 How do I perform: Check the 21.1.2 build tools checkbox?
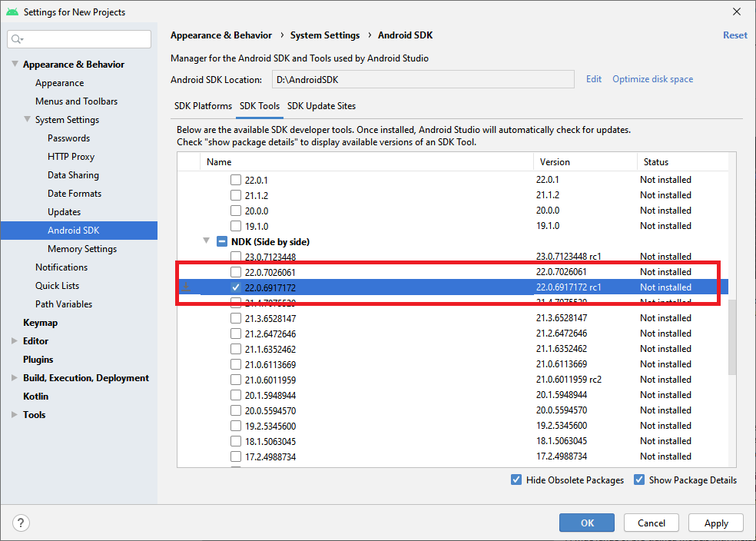(236, 195)
